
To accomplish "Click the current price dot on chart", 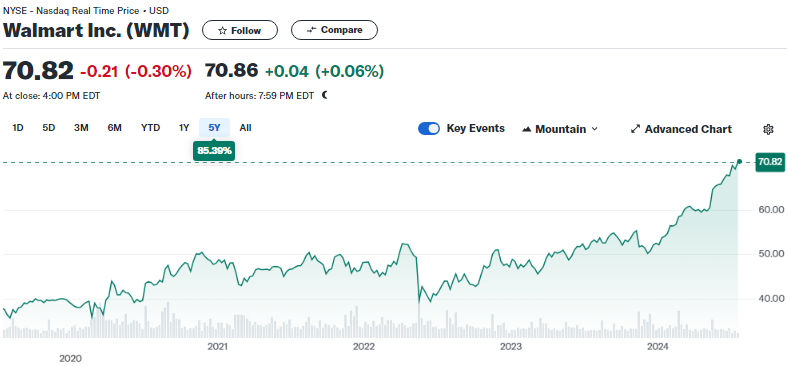I will click(739, 162).
